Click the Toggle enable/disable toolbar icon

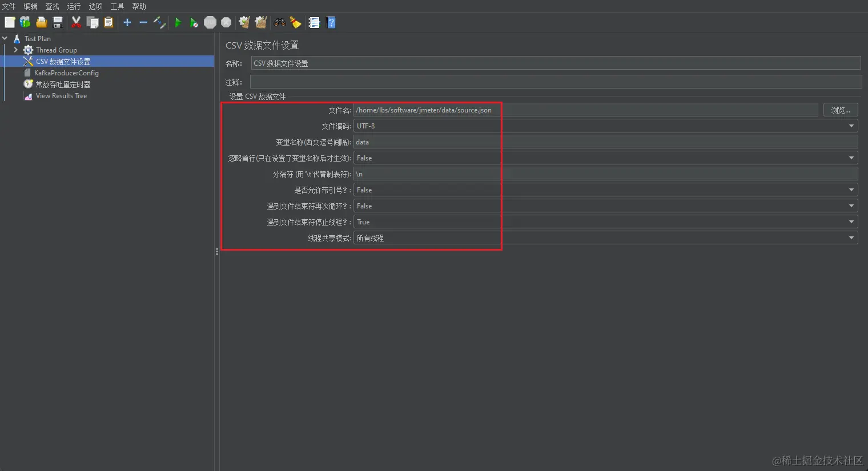pyautogui.click(x=159, y=22)
